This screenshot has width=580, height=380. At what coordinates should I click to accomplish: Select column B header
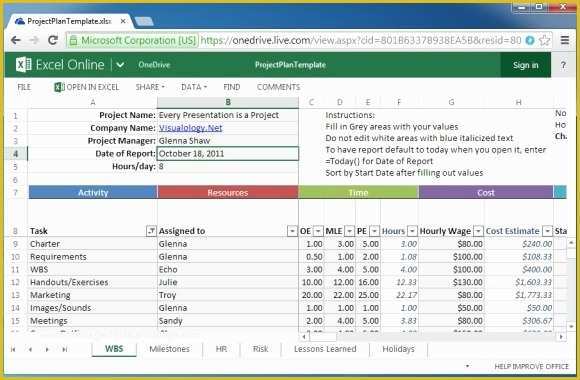click(x=228, y=102)
